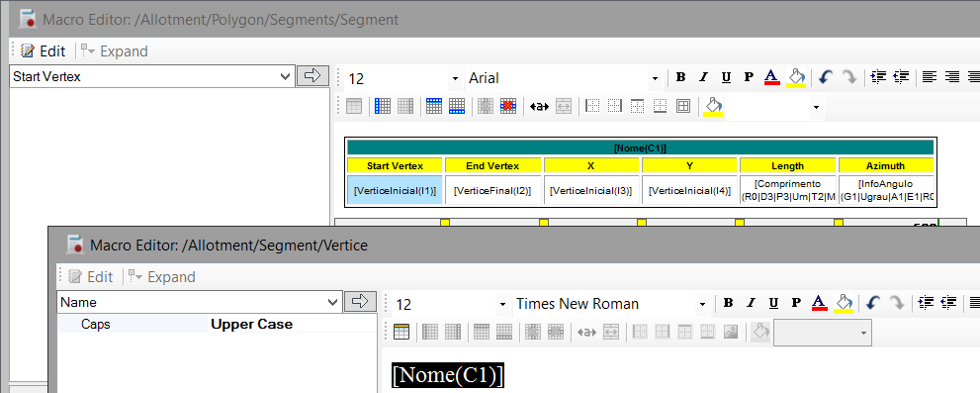Select the [Nome(C1)] teal header cell
The height and width of the screenshot is (393, 980).
(x=640, y=147)
